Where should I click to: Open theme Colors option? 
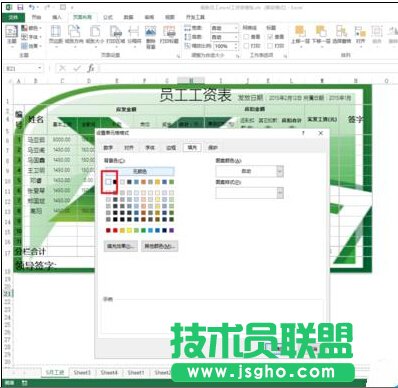pos(31,28)
